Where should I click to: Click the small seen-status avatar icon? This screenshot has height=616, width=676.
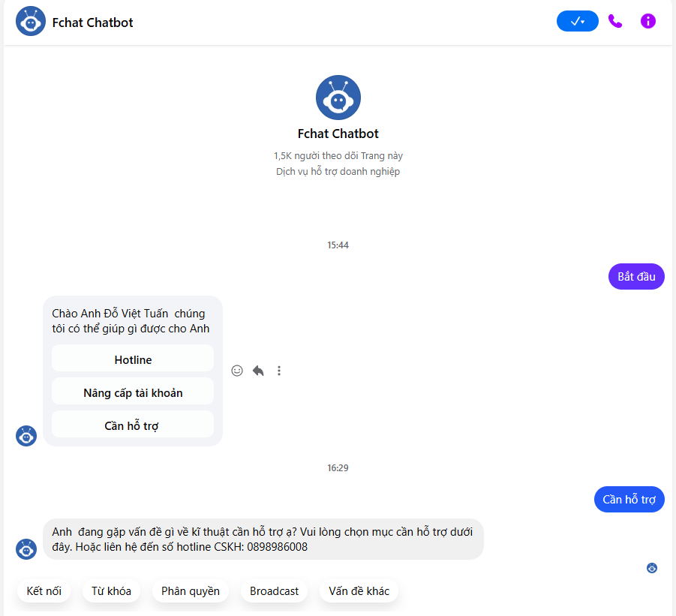(x=652, y=568)
